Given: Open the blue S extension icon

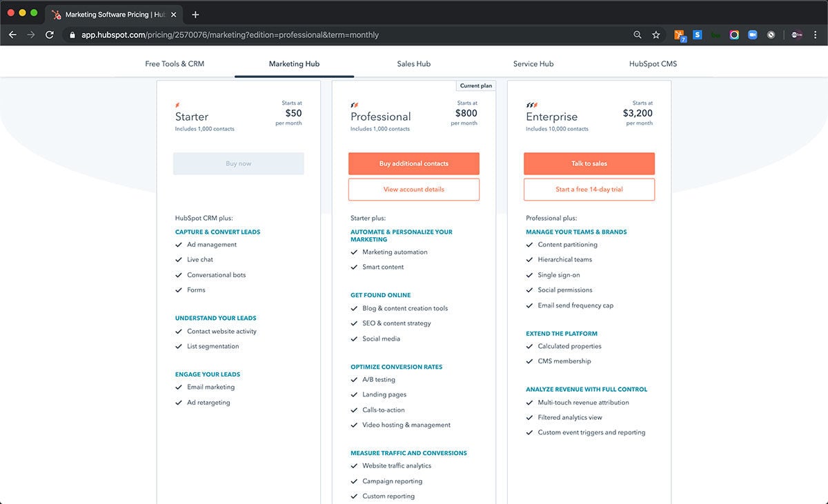Looking at the screenshot, I should (698, 34).
